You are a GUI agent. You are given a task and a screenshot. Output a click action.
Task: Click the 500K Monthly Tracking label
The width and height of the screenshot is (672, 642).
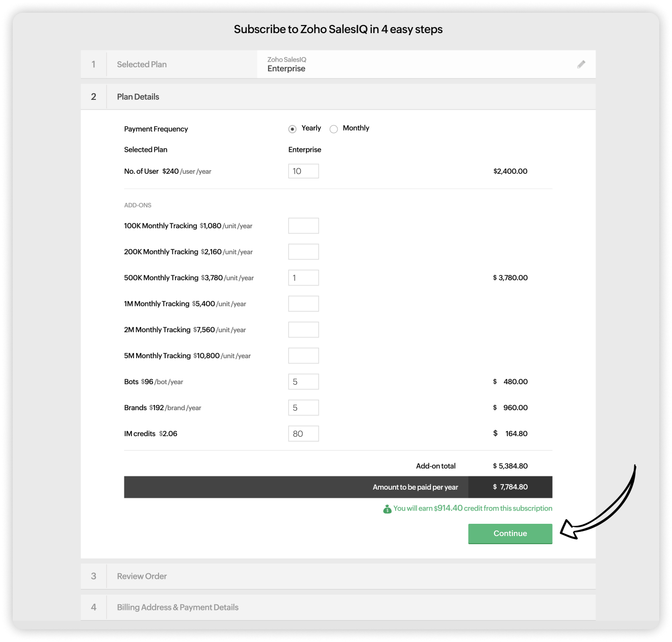[189, 278]
